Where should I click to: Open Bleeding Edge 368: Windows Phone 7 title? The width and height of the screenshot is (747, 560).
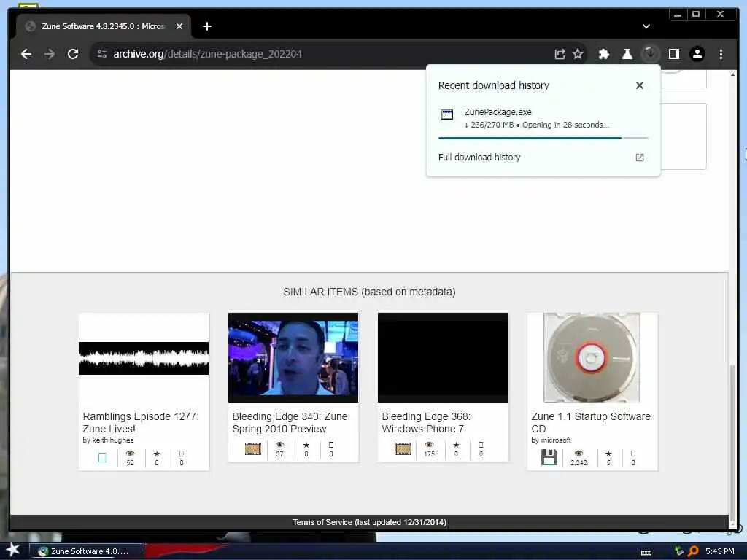click(x=426, y=422)
